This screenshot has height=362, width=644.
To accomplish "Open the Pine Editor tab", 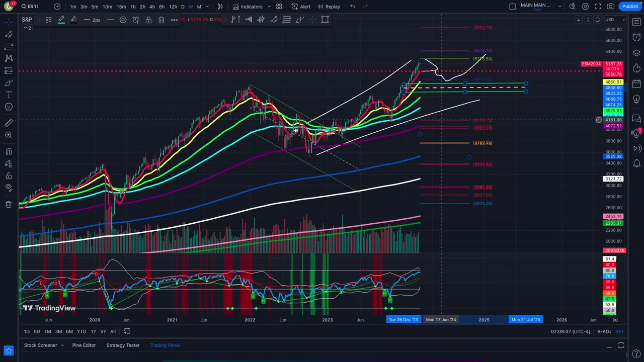I will coord(84,345).
